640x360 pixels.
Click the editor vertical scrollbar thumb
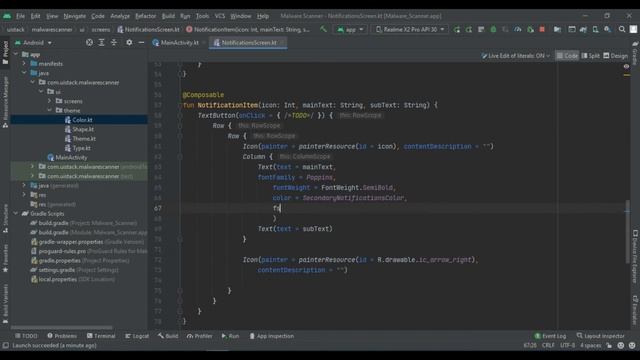627,231
